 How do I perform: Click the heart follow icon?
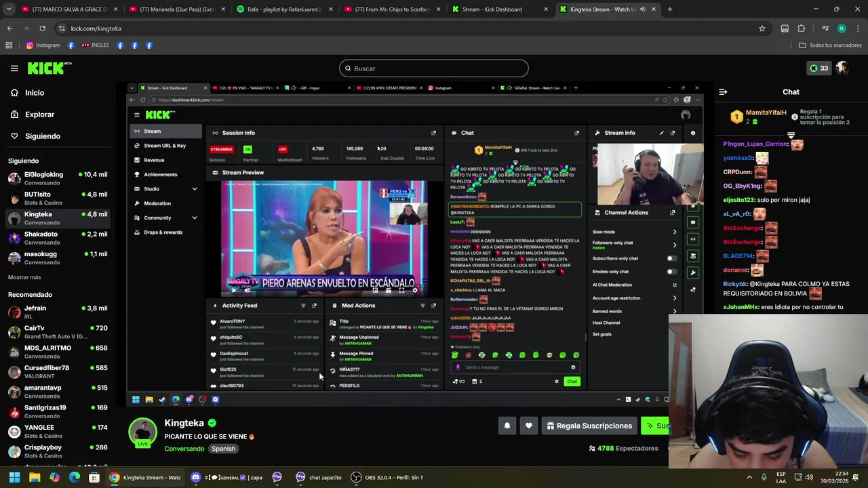click(x=529, y=426)
